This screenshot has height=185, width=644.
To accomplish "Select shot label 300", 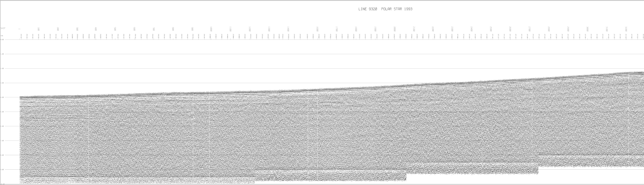I will click(x=77, y=29).
